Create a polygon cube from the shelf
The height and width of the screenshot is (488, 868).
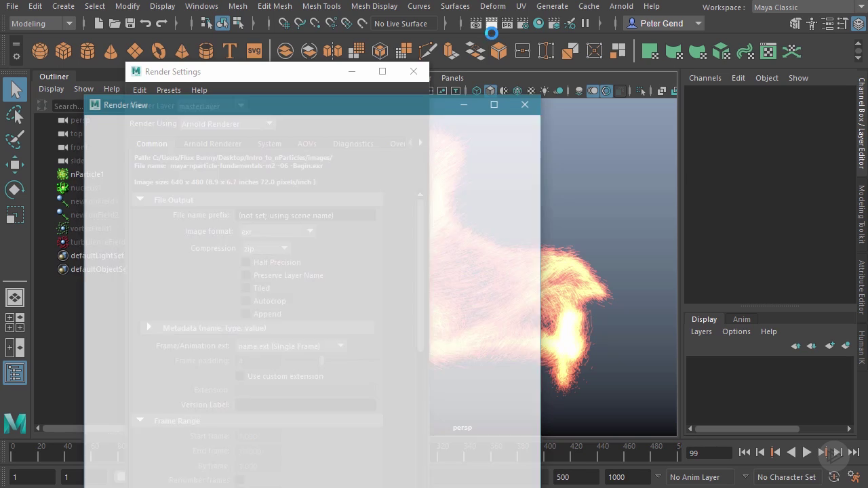pos(64,52)
